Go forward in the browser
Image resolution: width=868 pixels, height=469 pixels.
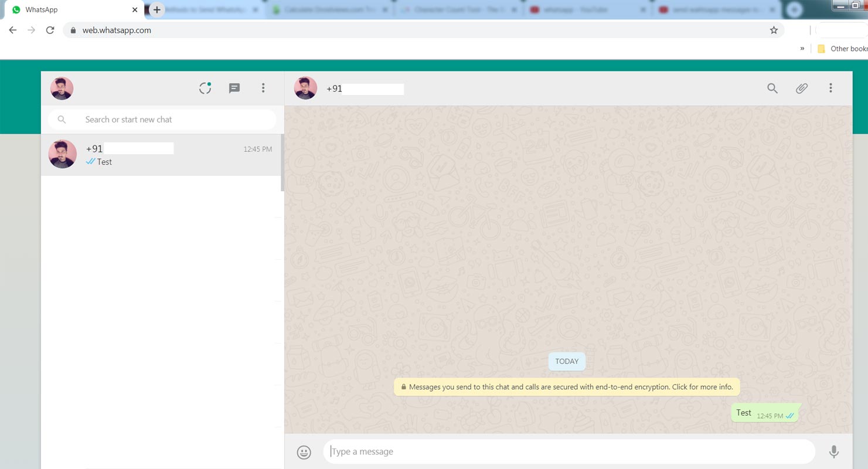pyautogui.click(x=32, y=30)
